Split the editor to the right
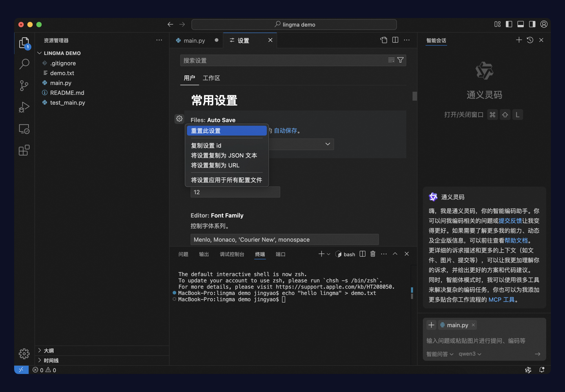The image size is (565, 392). 395,40
